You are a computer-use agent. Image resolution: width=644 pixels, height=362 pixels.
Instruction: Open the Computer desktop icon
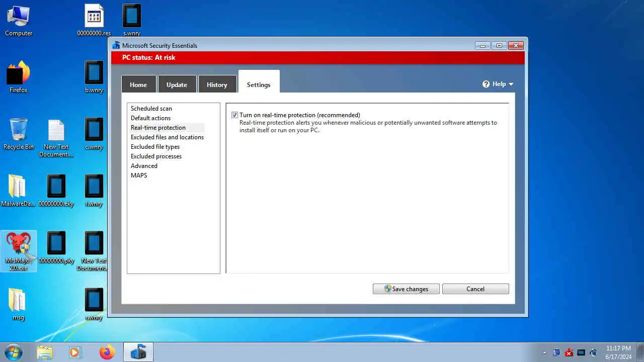(19, 21)
